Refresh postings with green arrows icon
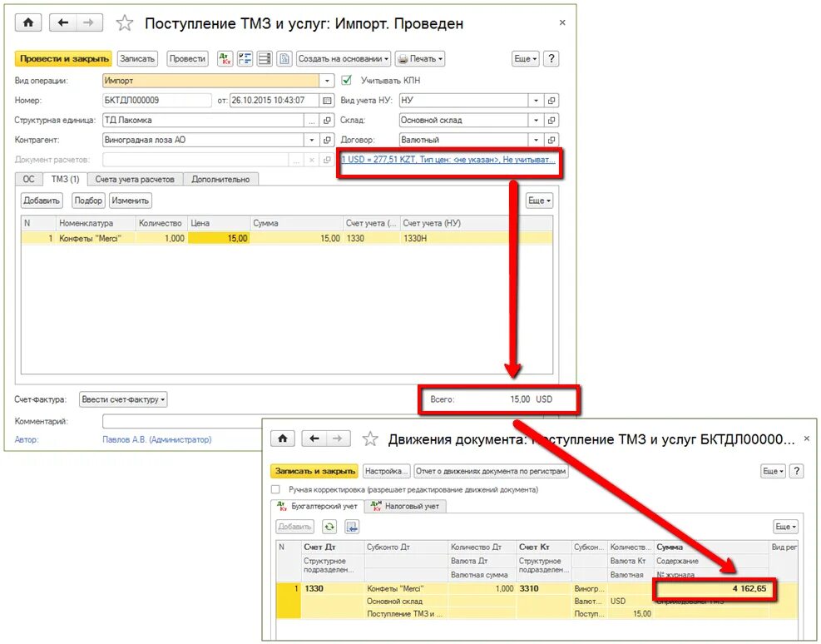Viewport: 821px width, 644px height. (x=329, y=527)
